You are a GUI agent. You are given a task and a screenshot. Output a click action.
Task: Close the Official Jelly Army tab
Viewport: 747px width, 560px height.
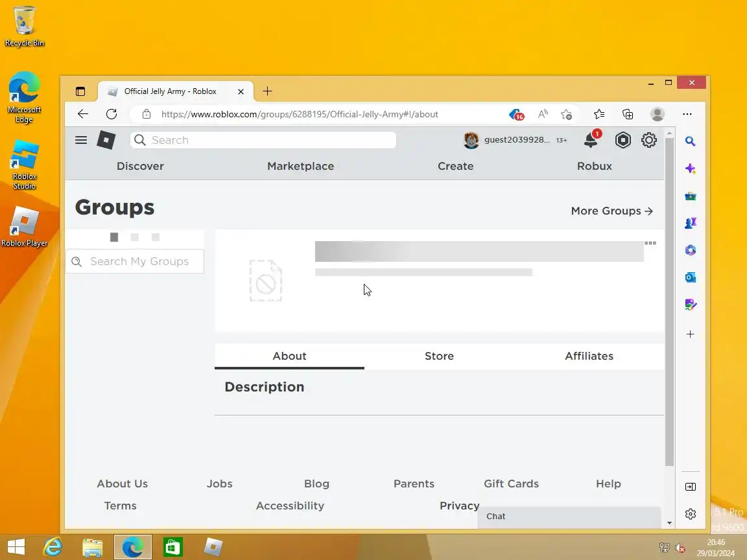pos(241,91)
